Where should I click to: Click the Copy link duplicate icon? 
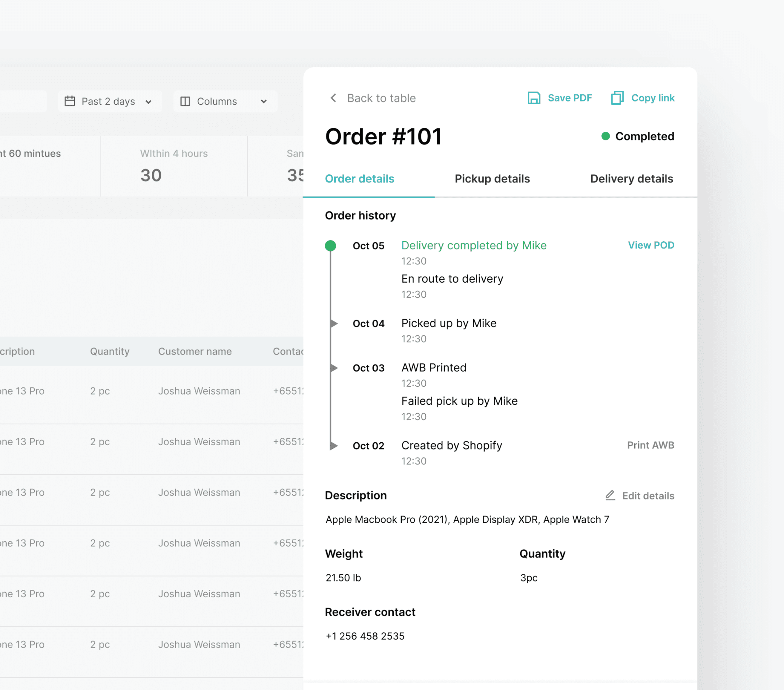tap(617, 98)
